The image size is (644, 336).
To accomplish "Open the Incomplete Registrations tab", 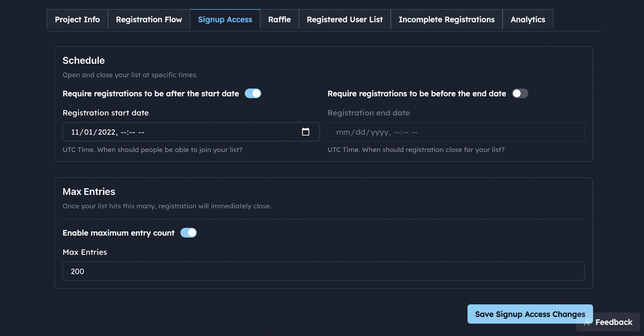I will [x=446, y=19].
